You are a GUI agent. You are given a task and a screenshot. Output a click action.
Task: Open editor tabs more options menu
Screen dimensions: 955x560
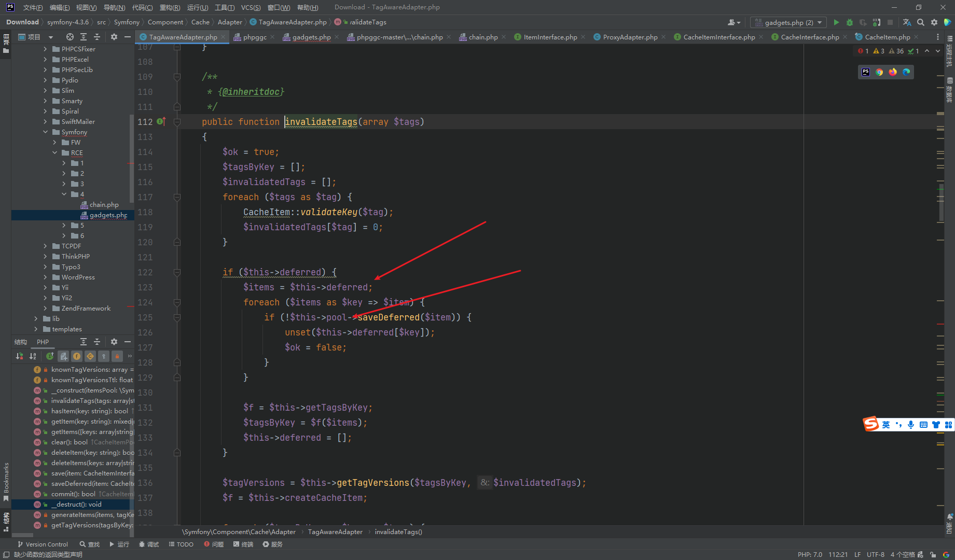coord(937,37)
